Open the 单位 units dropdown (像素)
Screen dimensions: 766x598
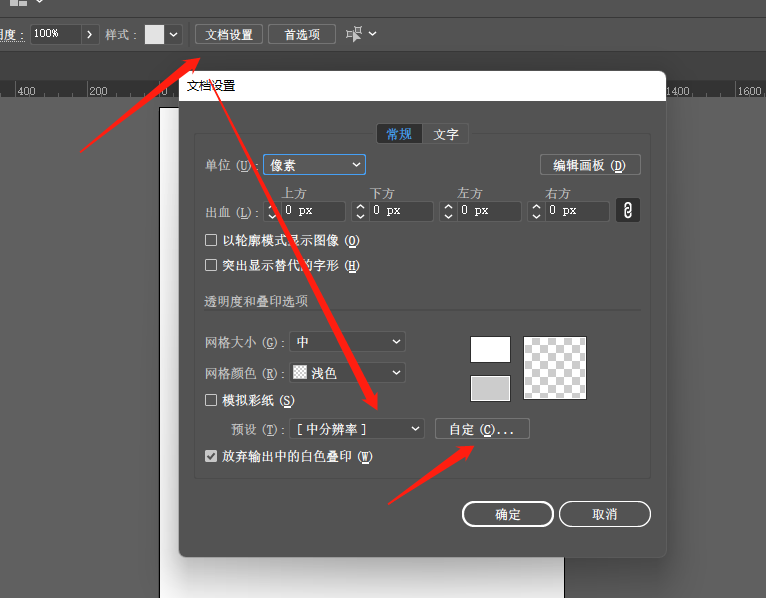coord(315,165)
